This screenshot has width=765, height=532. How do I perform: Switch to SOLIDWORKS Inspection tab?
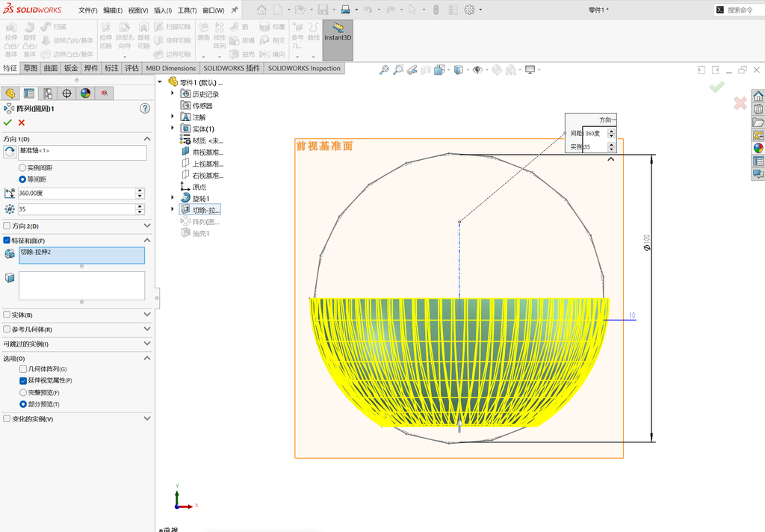click(304, 68)
